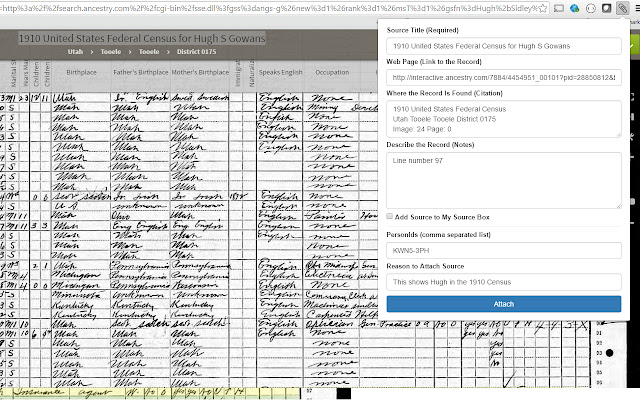640x400 pixels.
Task: Click the Years Married column header
Action: (x=25, y=73)
